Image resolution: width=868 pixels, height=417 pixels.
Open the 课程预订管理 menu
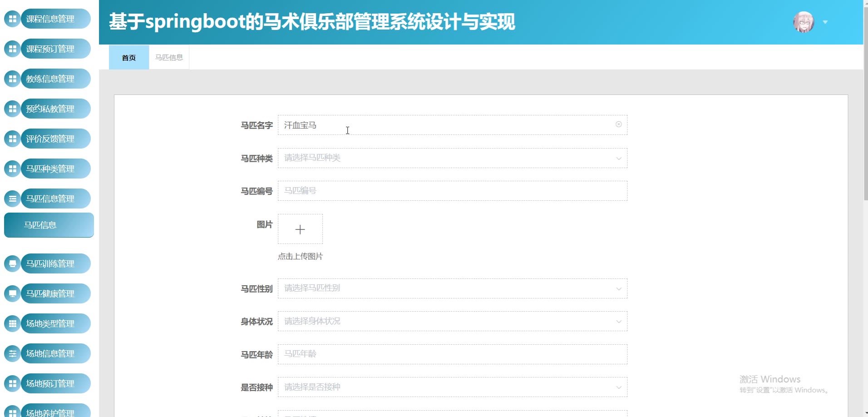(56, 49)
